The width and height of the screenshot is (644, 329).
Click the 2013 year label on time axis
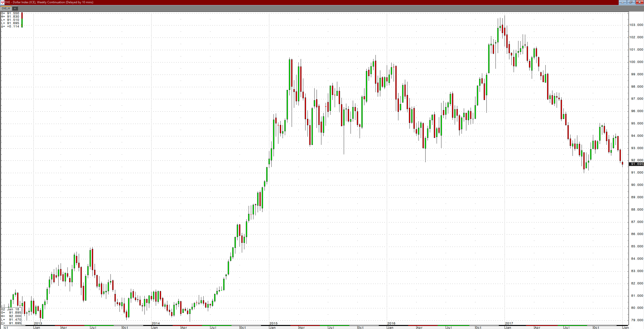click(x=38, y=323)
